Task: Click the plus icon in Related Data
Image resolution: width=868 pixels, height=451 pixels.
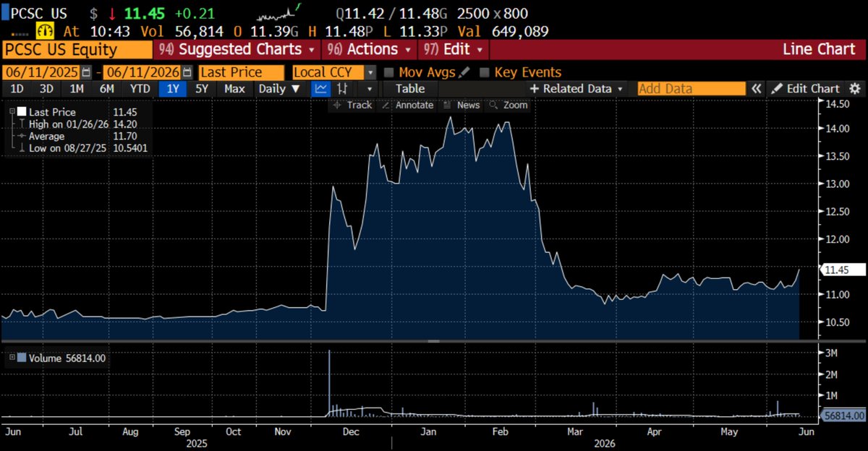Action: click(x=535, y=89)
